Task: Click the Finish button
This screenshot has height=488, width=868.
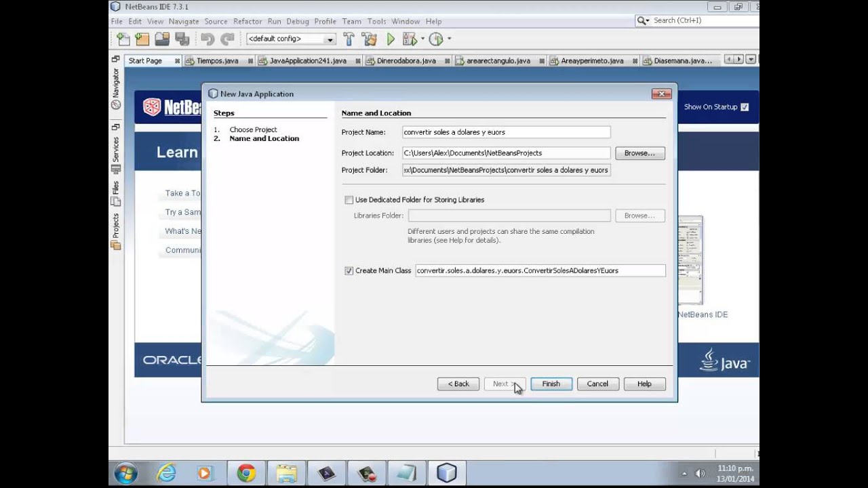Action: 551,384
